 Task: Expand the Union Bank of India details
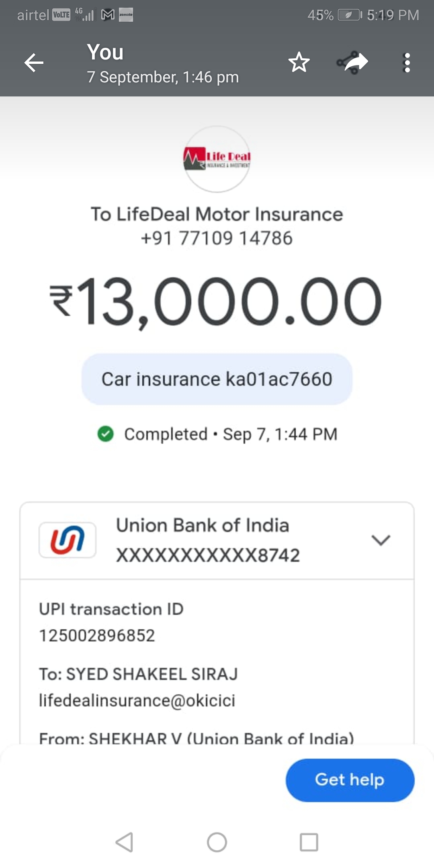381,540
